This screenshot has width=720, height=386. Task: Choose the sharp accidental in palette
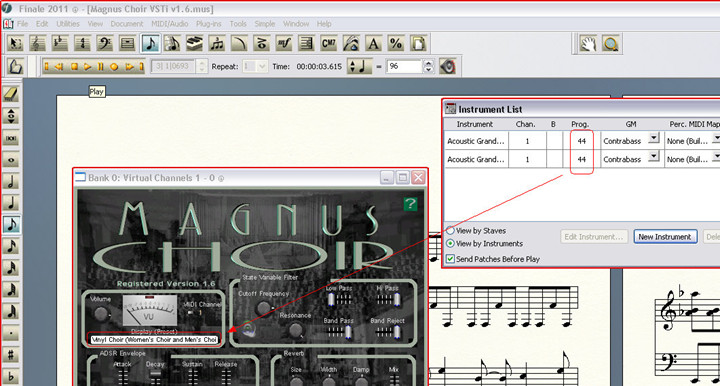point(11,355)
